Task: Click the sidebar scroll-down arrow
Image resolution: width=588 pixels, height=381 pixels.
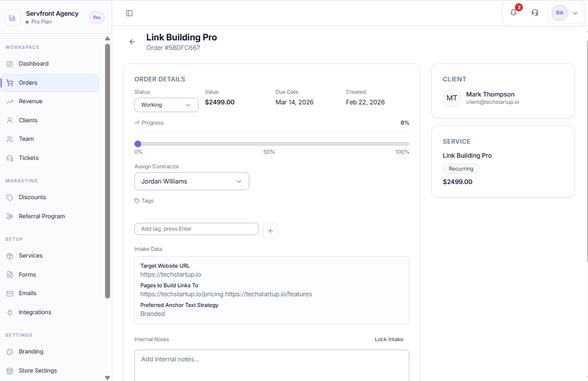Action: coord(108,378)
